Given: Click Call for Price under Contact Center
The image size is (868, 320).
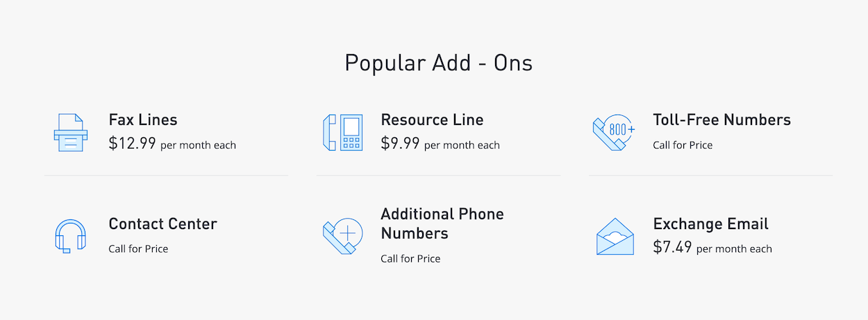Looking at the screenshot, I should tap(138, 249).
